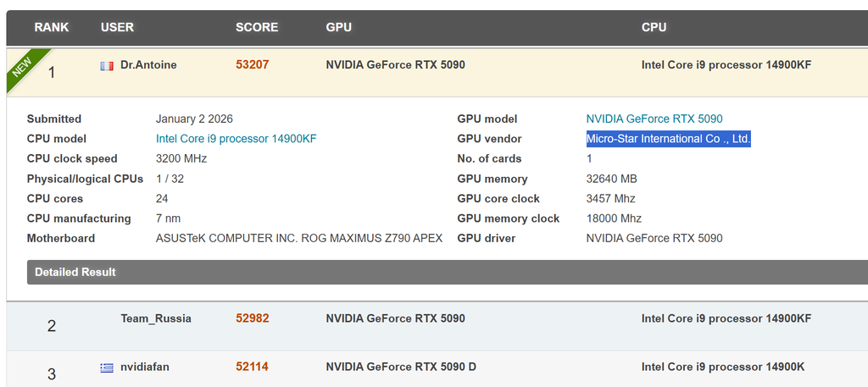Open the NVIDIA GeForce RTX 5090 GPU model link

click(x=654, y=119)
